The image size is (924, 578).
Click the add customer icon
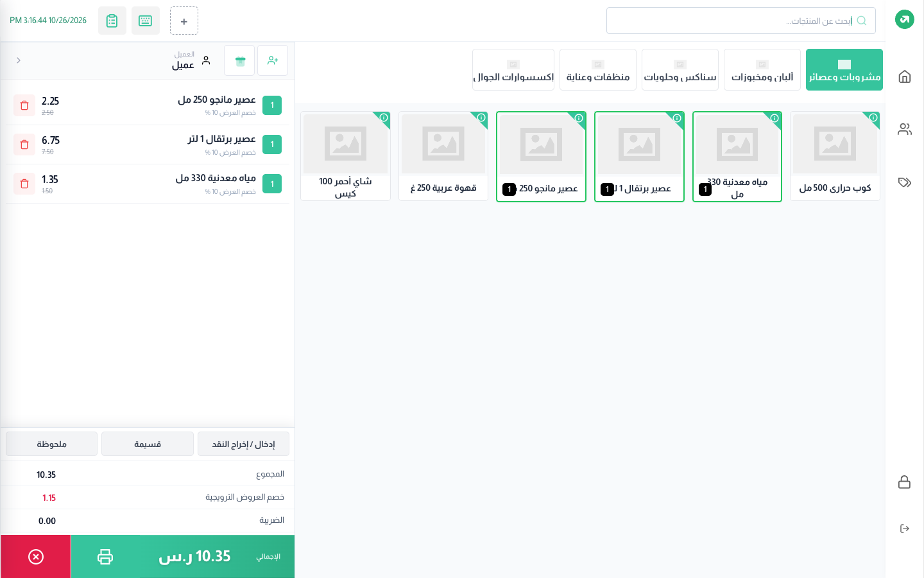coord(273,60)
